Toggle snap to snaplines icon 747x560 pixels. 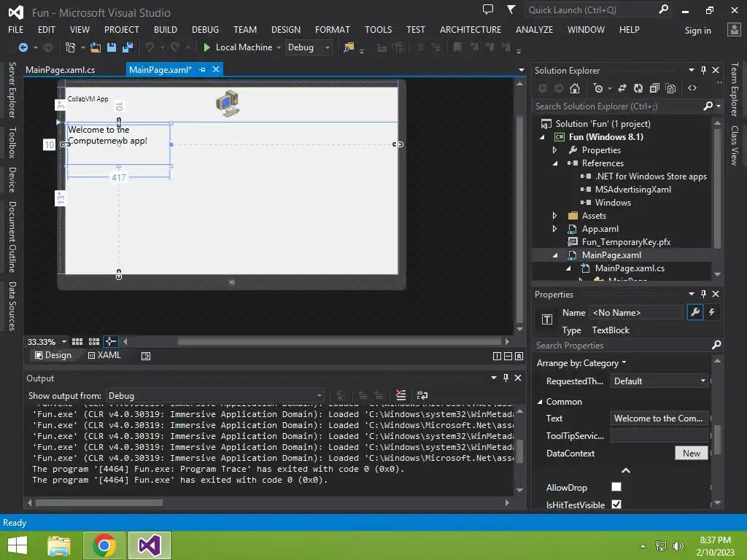111,341
